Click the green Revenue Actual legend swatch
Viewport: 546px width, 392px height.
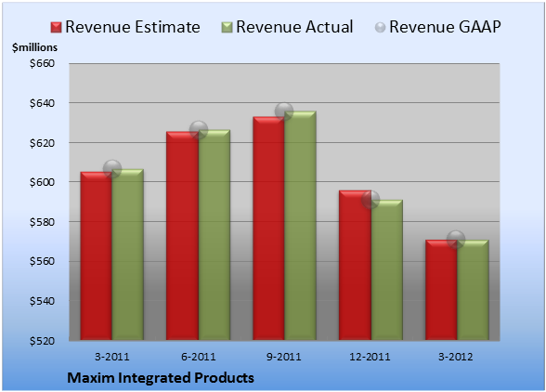[x=227, y=27]
